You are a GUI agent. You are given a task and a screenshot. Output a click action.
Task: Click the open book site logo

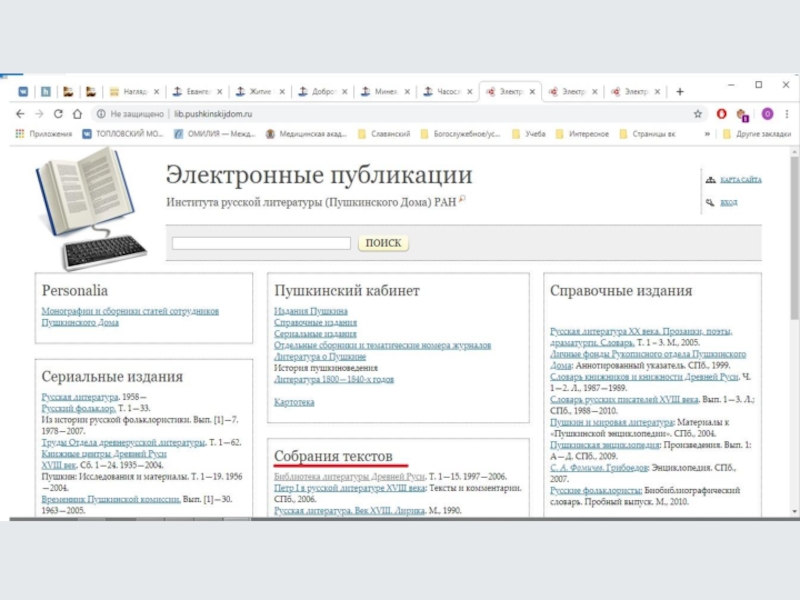coord(91,208)
